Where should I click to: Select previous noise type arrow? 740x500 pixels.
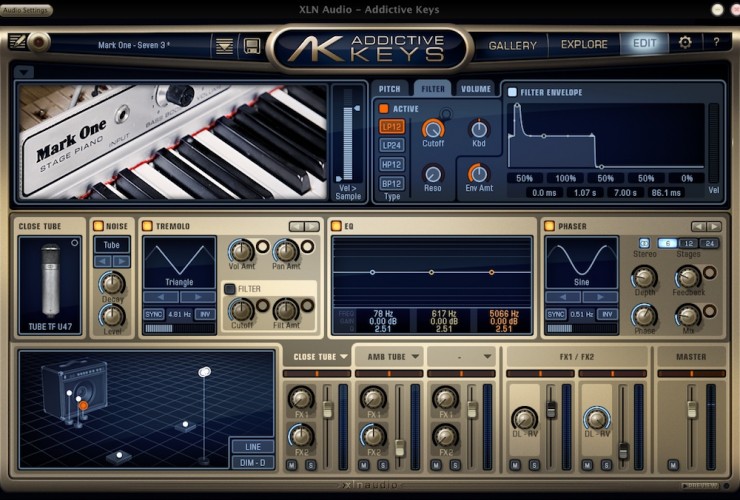pyautogui.click(x=103, y=261)
